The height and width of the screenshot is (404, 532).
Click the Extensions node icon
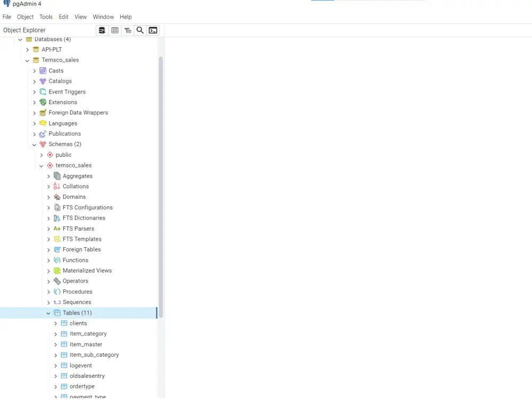pyautogui.click(x=43, y=102)
